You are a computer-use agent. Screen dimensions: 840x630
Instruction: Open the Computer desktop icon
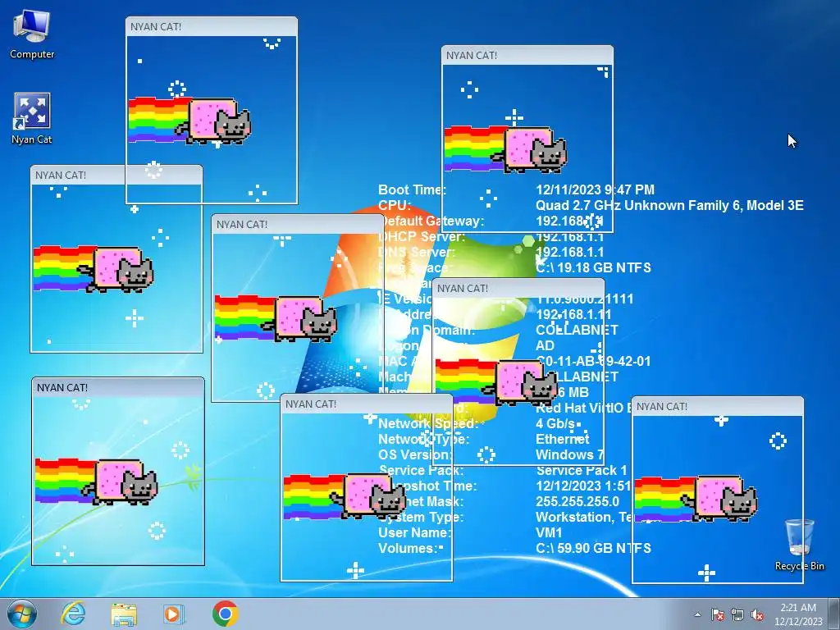pyautogui.click(x=32, y=34)
